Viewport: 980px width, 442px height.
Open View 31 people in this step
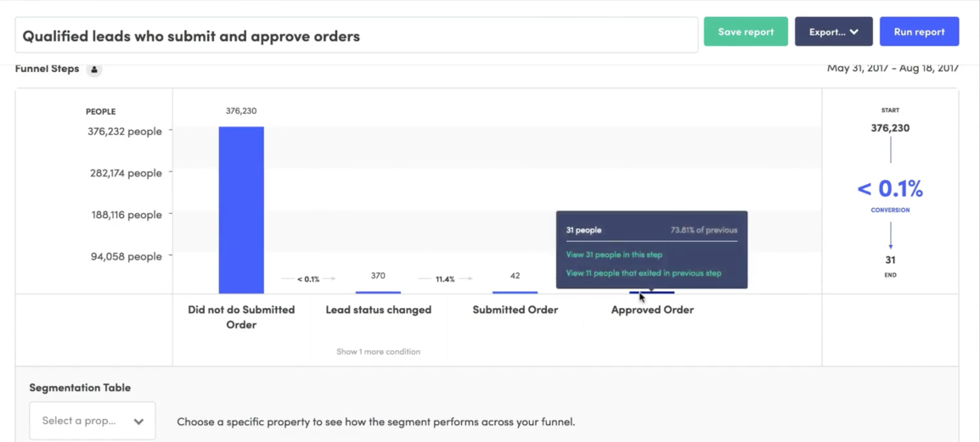pyautogui.click(x=614, y=255)
